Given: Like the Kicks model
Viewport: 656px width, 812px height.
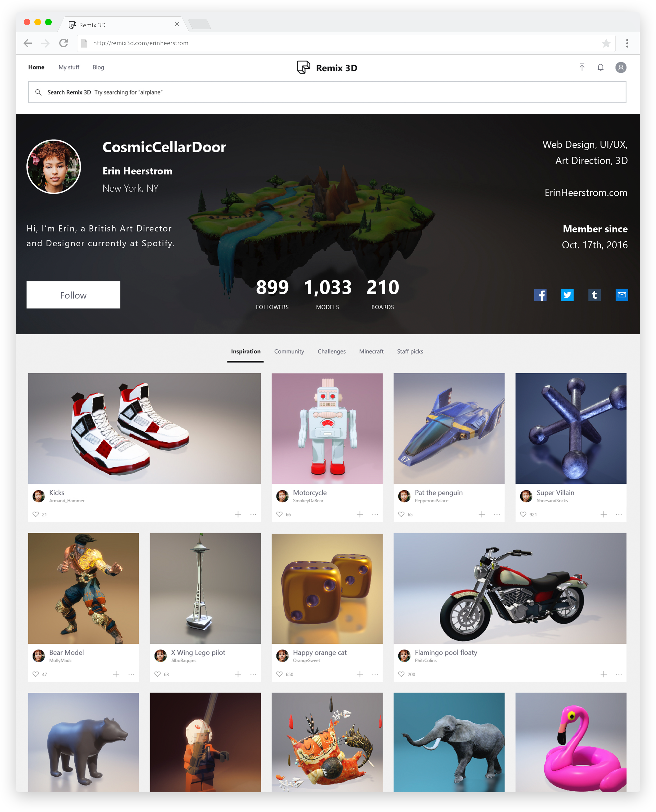Looking at the screenshot, I should point(36,514).
